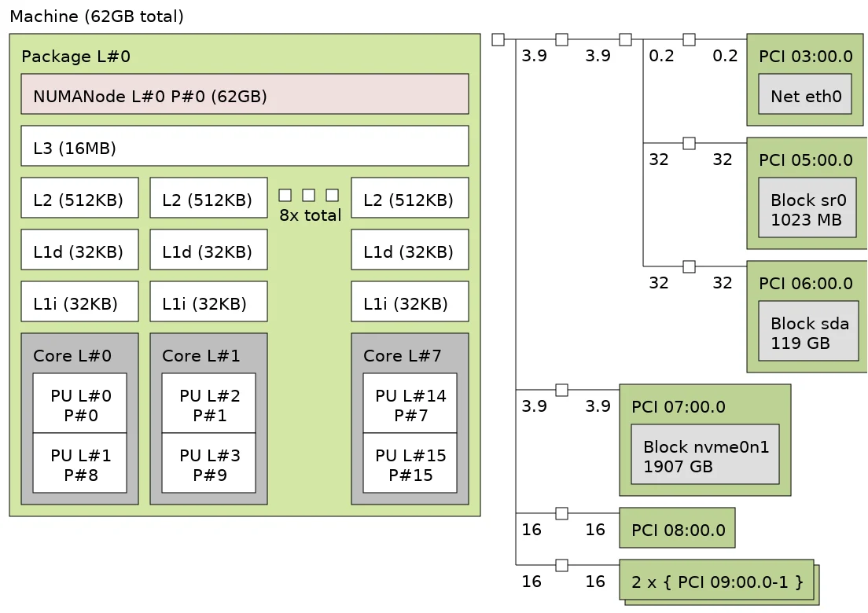Click the bridge square next to PCI 03:00.0

coord(689,39)
